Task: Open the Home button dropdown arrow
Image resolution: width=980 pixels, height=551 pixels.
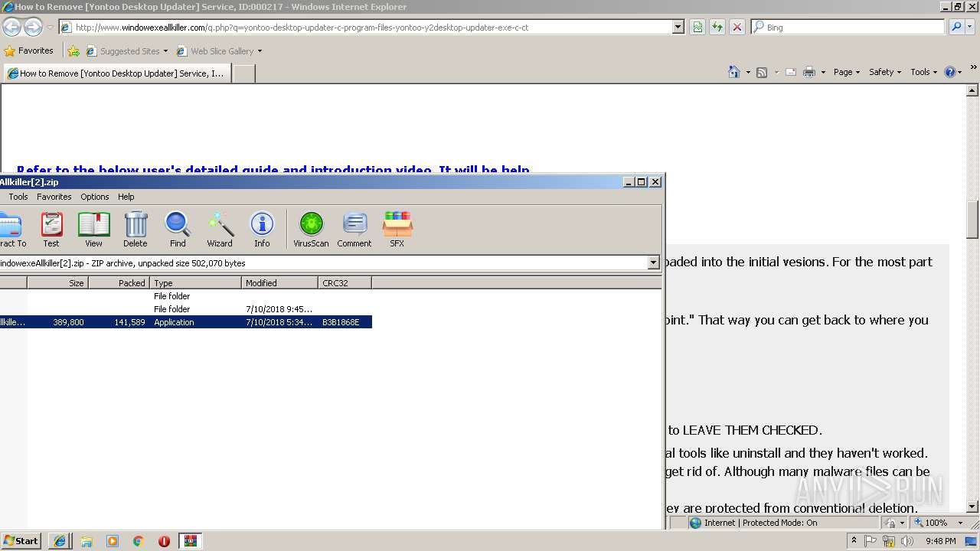Action: [747, 72]
